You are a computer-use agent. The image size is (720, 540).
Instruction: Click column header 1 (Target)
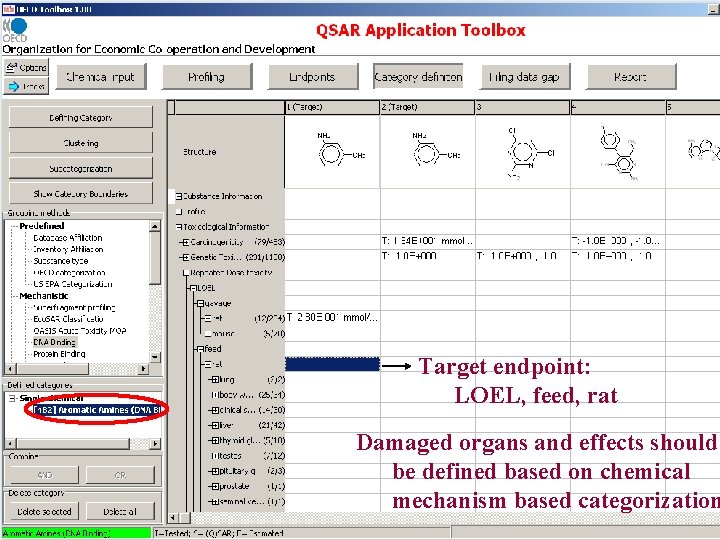[x=332, y=107]
